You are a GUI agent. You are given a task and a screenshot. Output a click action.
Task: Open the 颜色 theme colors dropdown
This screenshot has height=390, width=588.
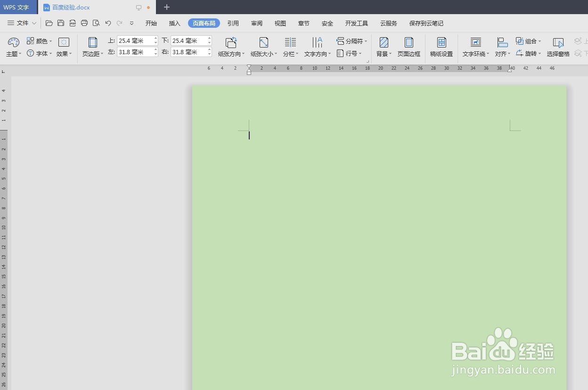[40, 41]
